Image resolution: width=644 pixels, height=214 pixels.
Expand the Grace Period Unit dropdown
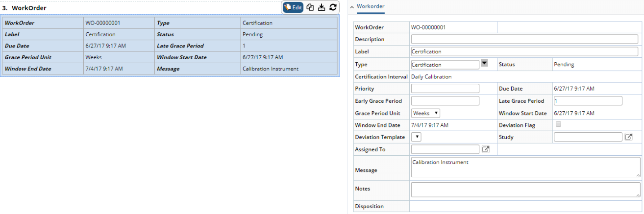425,113
